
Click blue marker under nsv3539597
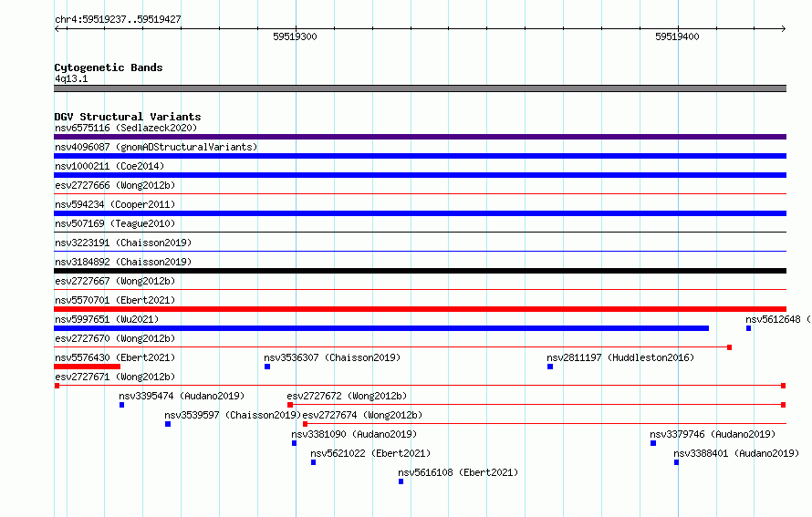coord(168,424)
